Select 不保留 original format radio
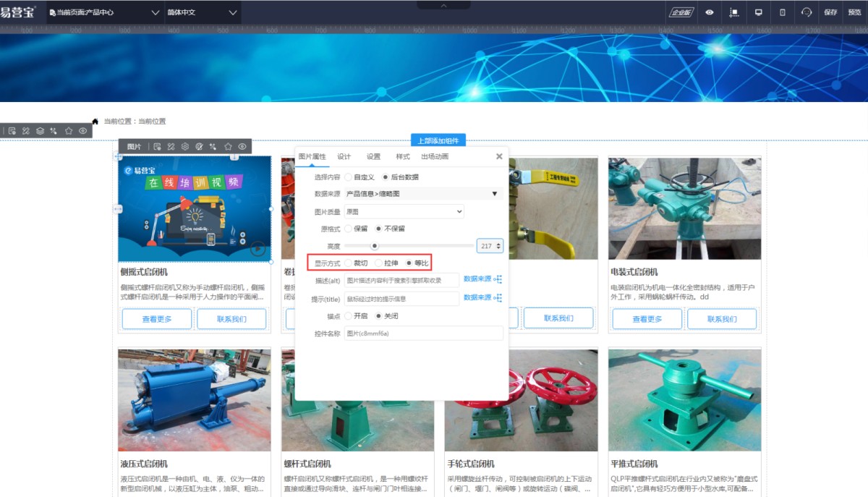This screenshot has height=497, width=868. (x=378, y=229)
